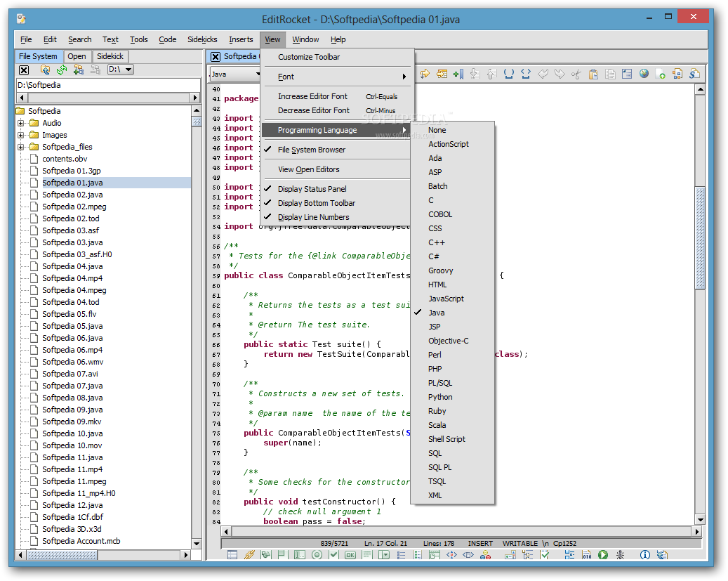
Task: Click the undo arrow toolbar icon
Action: click(x=543, y=74)
